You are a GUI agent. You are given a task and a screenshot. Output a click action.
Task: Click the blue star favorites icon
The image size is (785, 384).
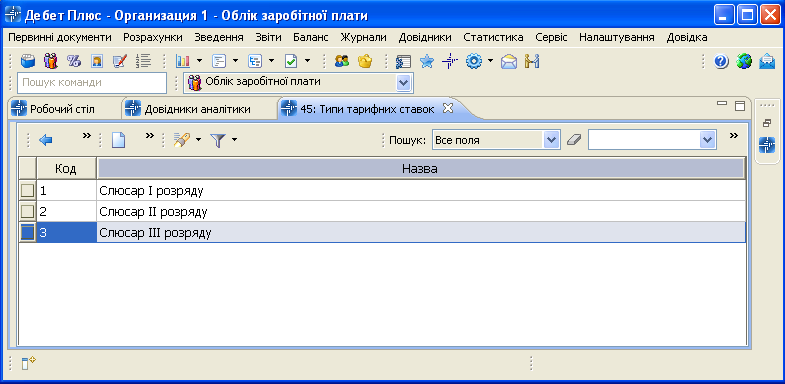click(427, 62)
